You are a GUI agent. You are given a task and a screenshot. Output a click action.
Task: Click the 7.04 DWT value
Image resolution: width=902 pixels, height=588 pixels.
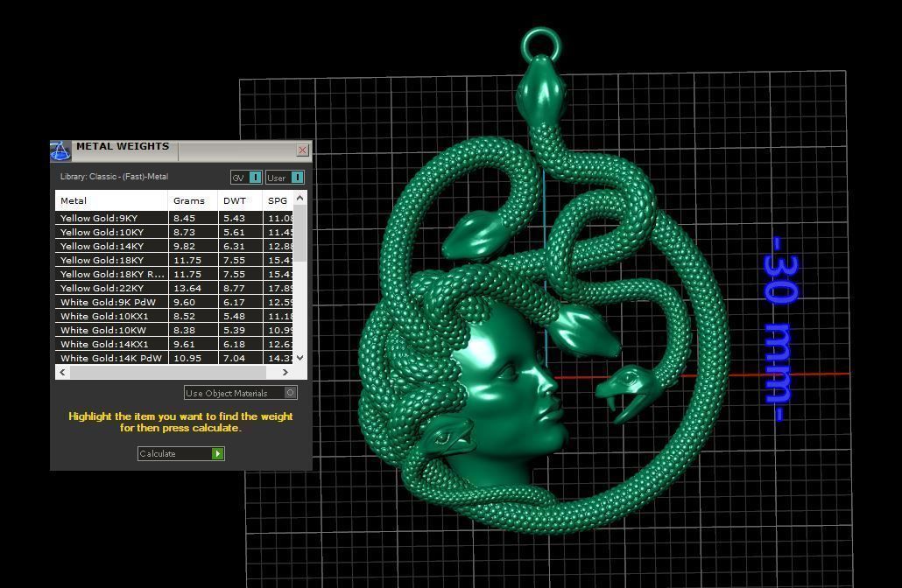pyautogui.click(x=234, y=358)
